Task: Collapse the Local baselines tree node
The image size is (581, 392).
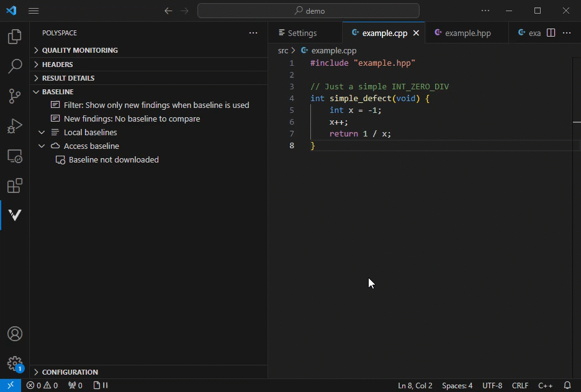Action: (x=42, y=133)
